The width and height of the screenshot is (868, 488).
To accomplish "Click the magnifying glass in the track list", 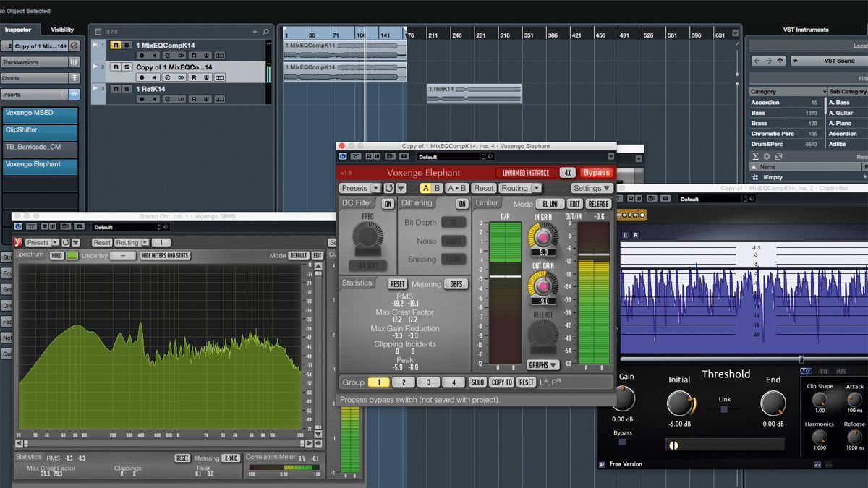I will [x=265, y=31].
